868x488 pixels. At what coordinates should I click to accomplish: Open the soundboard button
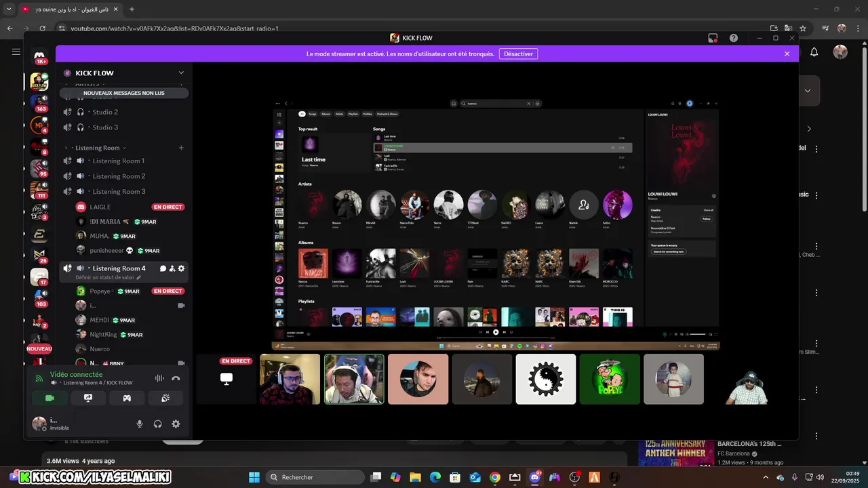click(x=165, y=398)
